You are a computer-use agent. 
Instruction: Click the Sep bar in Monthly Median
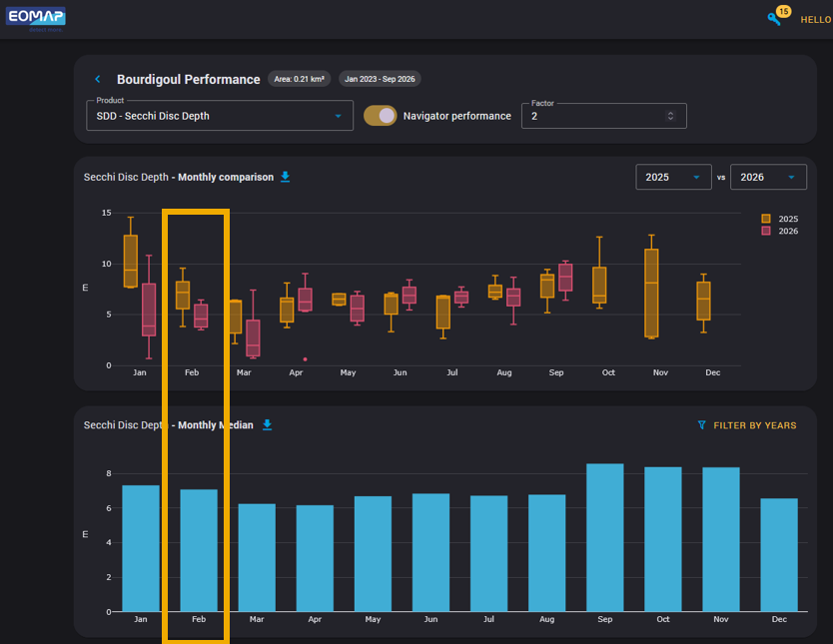tap(605, 537)
